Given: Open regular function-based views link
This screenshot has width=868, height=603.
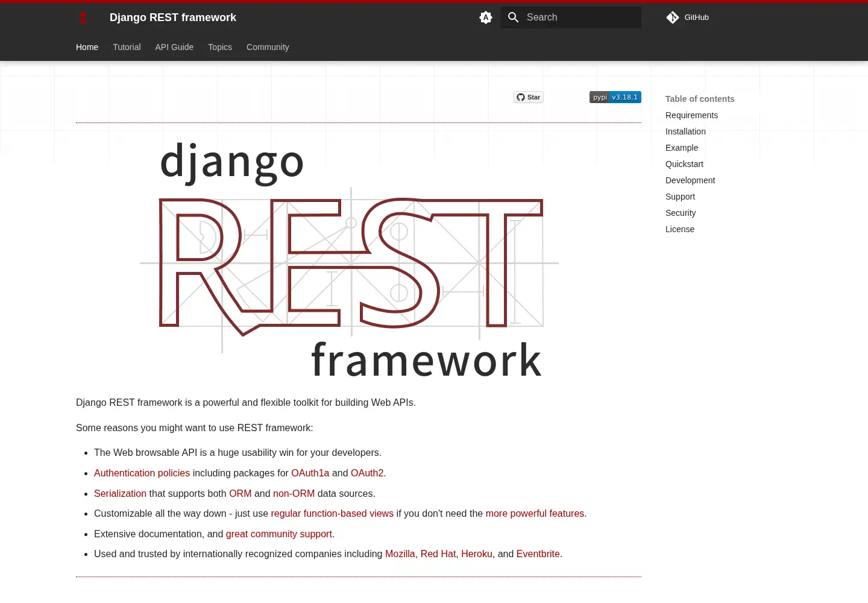Looking at the screenshot, I should [332, 514].
